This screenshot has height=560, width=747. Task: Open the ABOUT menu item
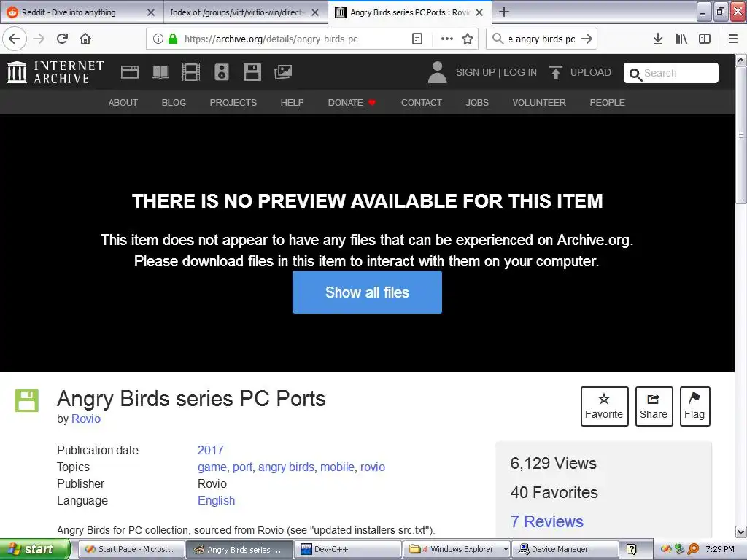[x=123, y=102]
